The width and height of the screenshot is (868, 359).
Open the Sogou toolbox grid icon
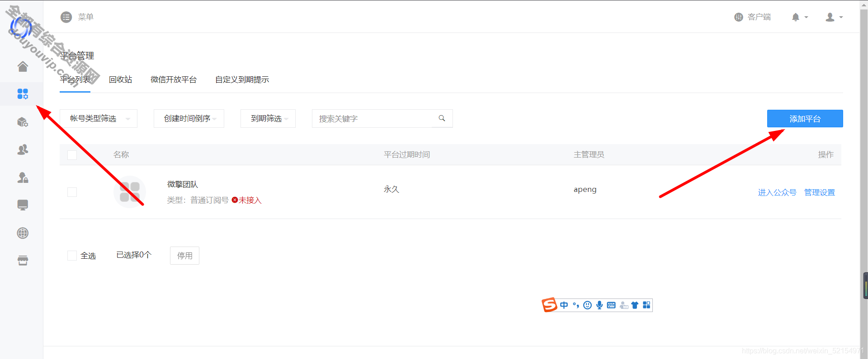tap(646, 305)
